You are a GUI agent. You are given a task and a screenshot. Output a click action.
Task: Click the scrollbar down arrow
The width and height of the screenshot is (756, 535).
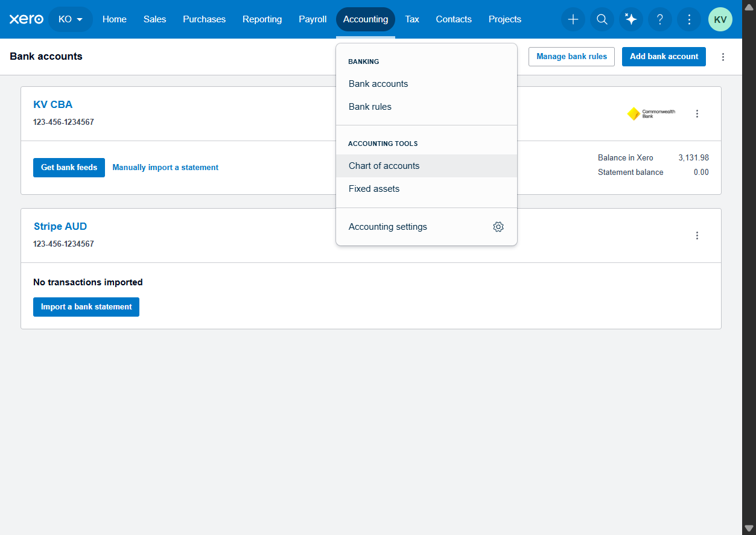[x=749, y=528]
